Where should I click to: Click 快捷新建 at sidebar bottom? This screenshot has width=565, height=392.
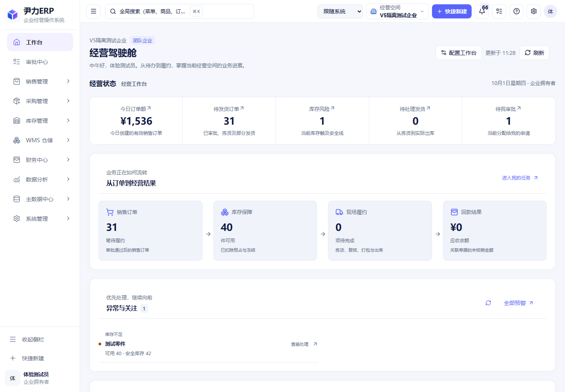(x=40, y=358)
